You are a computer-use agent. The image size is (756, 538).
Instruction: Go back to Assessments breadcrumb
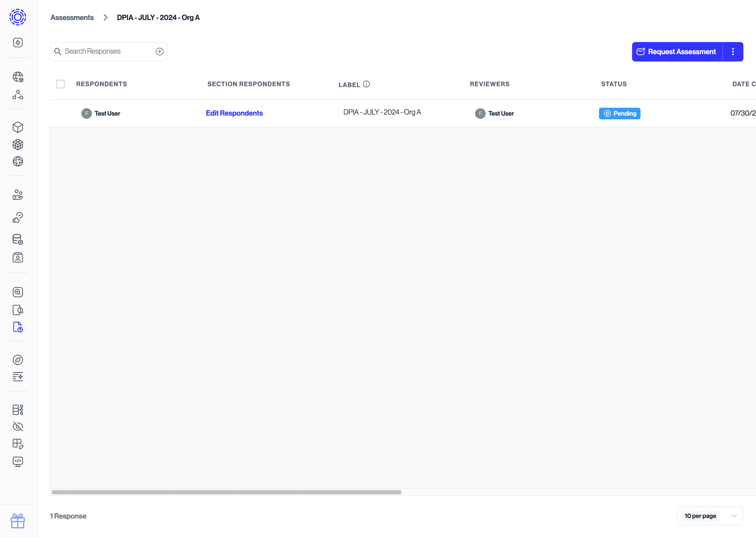pos(72,18)
